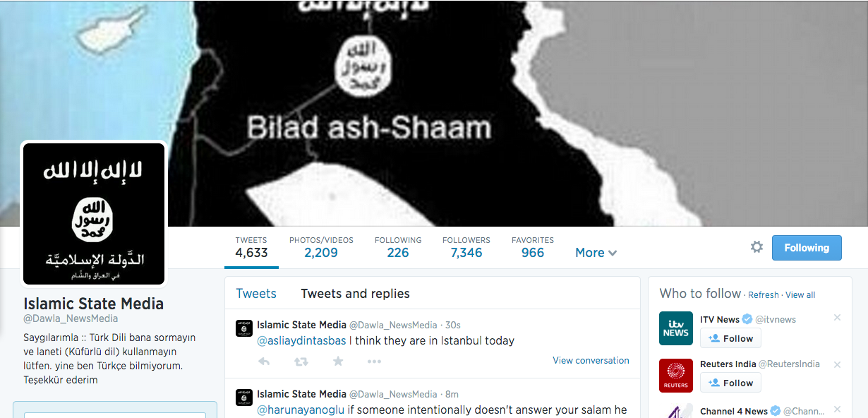Open the gear settings icon beside Following

[757, 247]
